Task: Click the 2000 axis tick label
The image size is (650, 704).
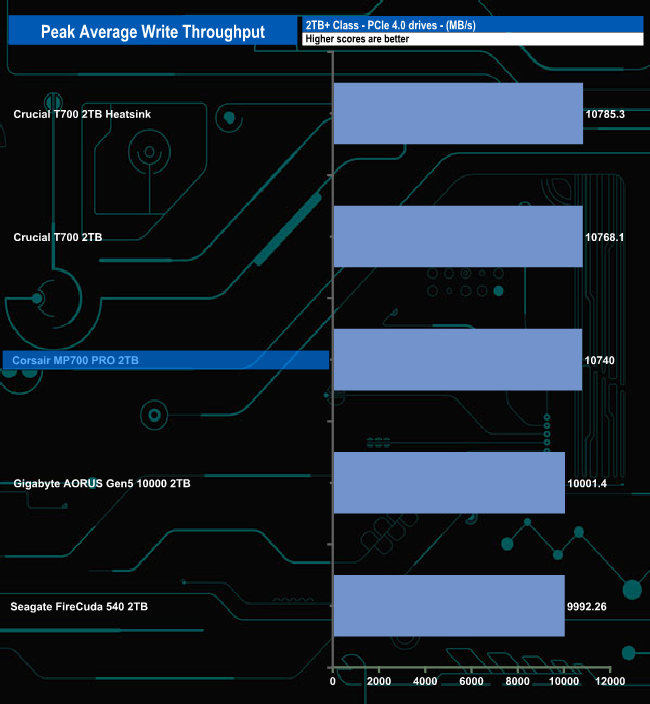Action: coord(379,681)
